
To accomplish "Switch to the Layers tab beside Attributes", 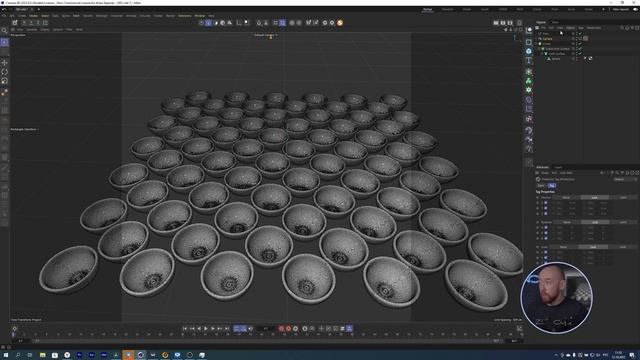I will pyautogui.click(x=558, y=167).
